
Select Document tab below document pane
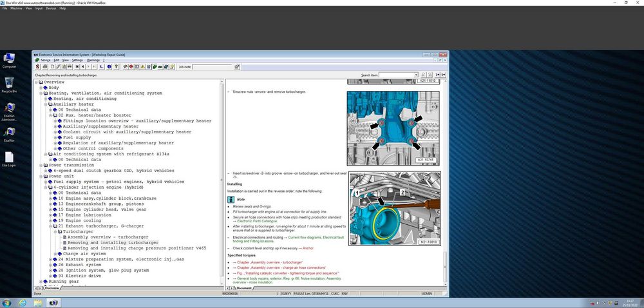pyautogui.click(x=244, y=288)
